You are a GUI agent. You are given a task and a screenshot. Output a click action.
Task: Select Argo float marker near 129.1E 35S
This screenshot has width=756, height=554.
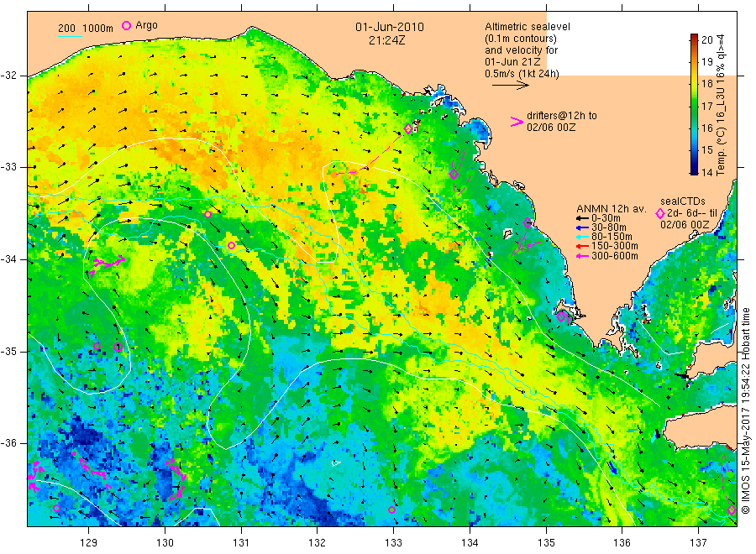[97, 347]
